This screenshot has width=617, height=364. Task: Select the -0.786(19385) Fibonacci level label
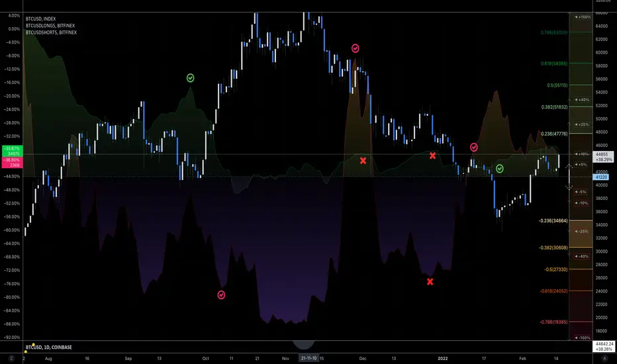(553, 322)
